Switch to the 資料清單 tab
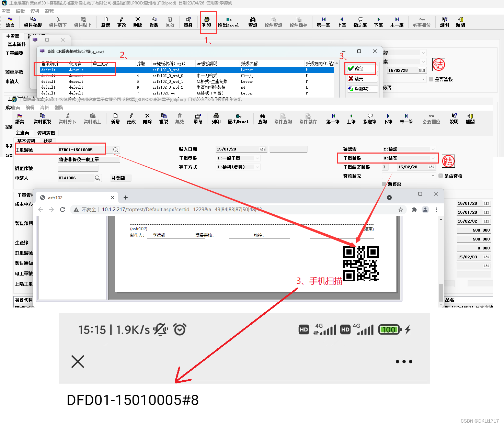The image size is (504, 426). [46, 133]
